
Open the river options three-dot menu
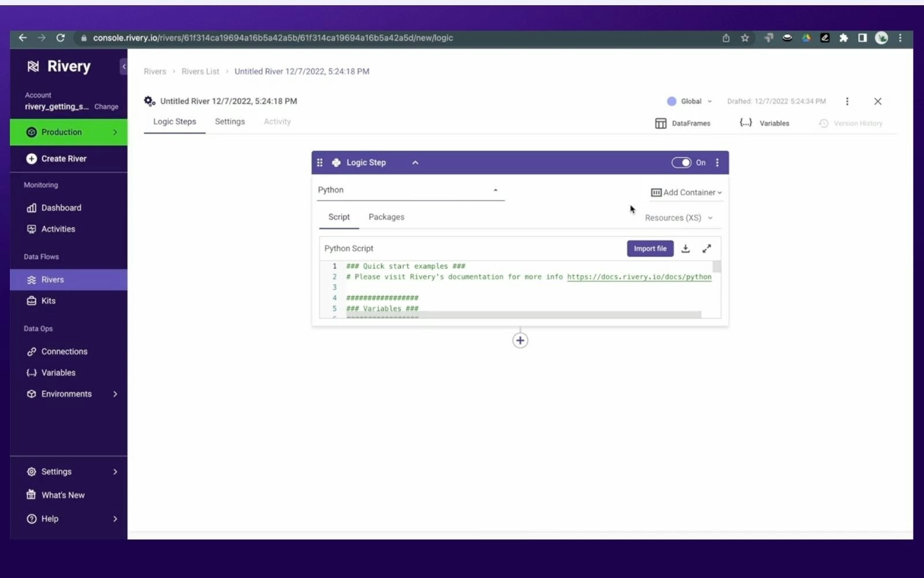click(847, 101)
